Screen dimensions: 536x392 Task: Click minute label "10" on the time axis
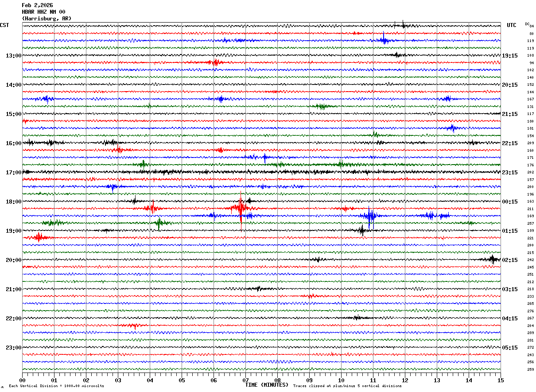(x=341, y=380)
